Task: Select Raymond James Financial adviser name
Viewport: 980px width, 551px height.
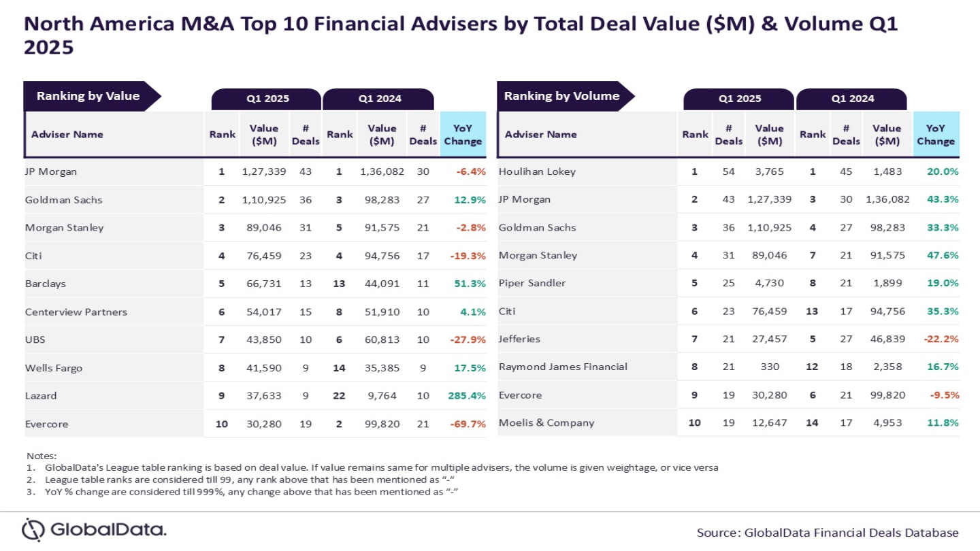Action: tap(563, 367)
